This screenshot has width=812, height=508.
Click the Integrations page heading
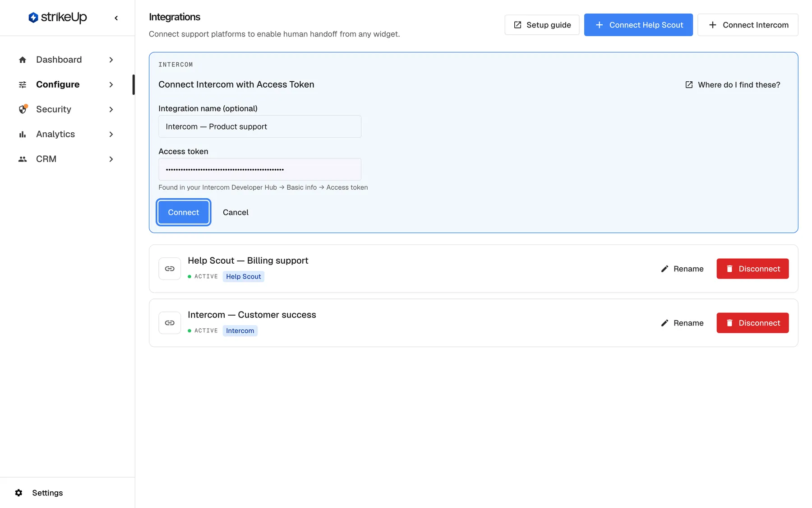(x=175, y=17)
